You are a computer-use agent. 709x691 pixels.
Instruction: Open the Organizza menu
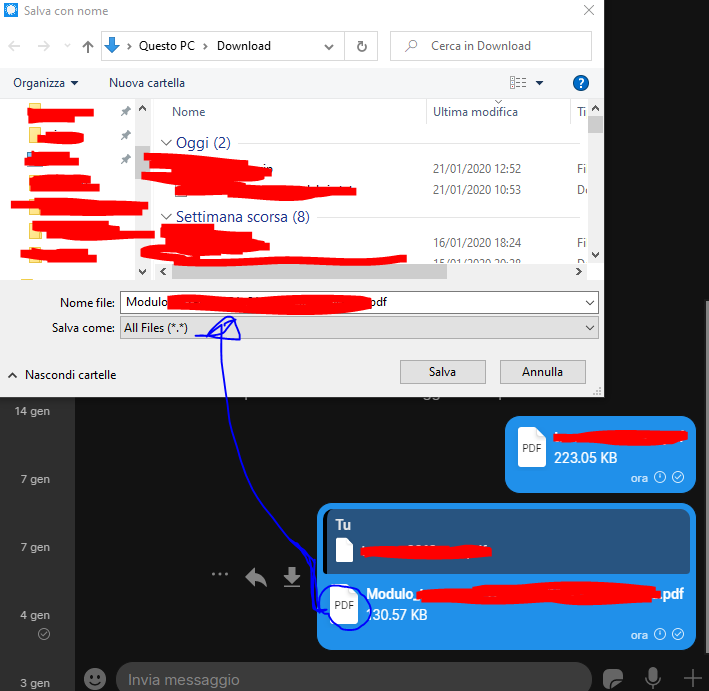point(45,83)
